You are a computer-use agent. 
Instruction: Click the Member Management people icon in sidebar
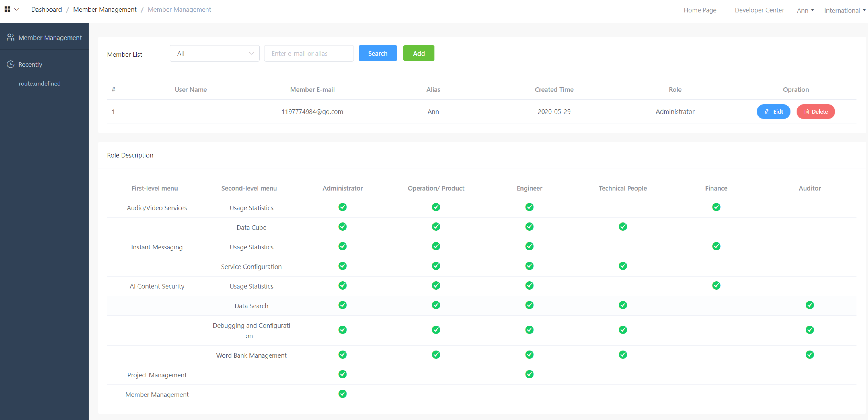10,37
